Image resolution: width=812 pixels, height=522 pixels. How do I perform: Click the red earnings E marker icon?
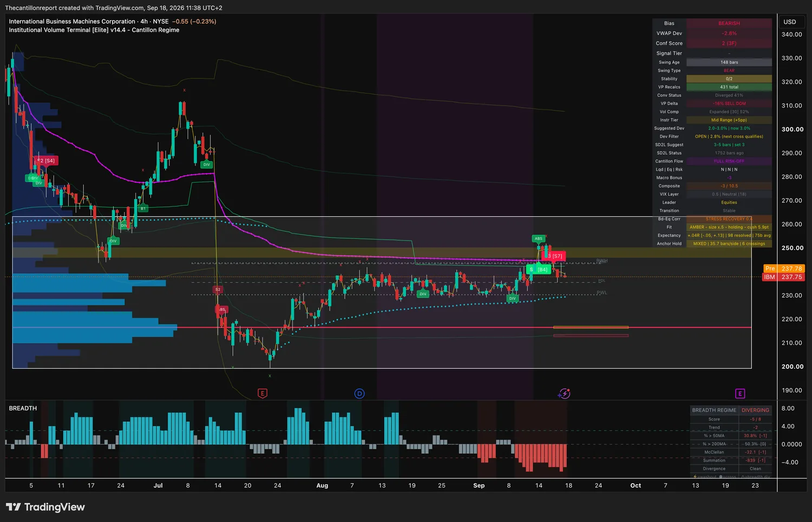point(263,393)
